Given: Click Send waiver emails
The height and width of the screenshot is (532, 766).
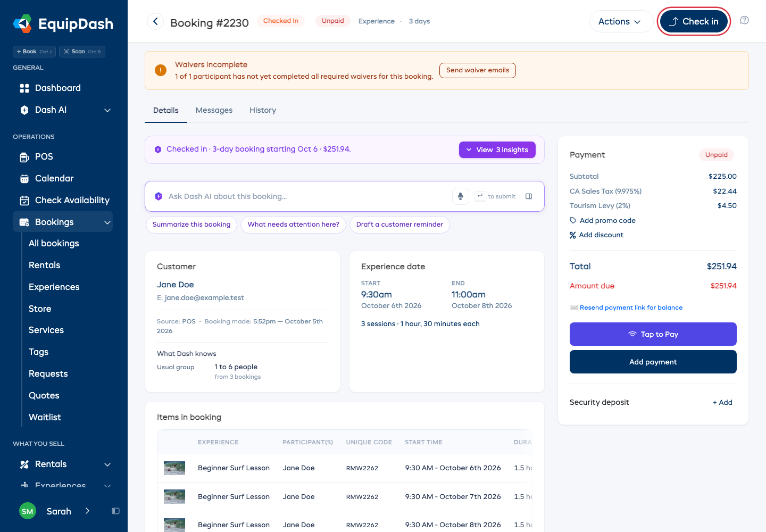Looking at the screenshot, I should [478, 70].
